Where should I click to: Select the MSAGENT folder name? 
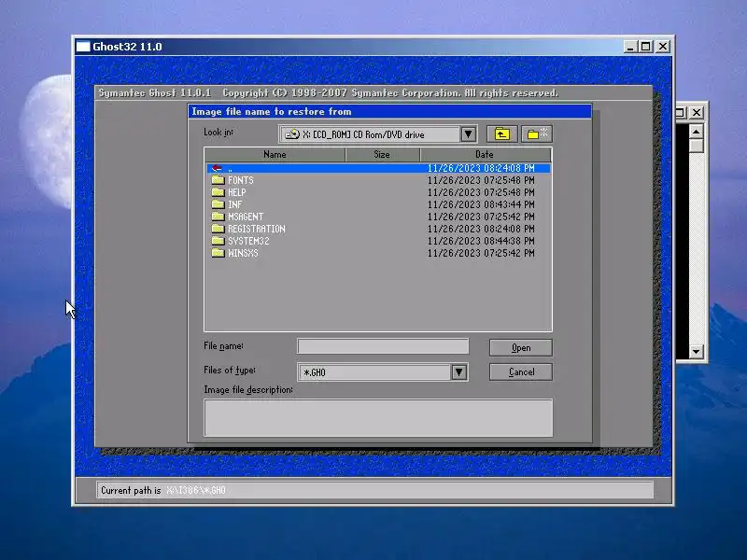pos(246,217)
